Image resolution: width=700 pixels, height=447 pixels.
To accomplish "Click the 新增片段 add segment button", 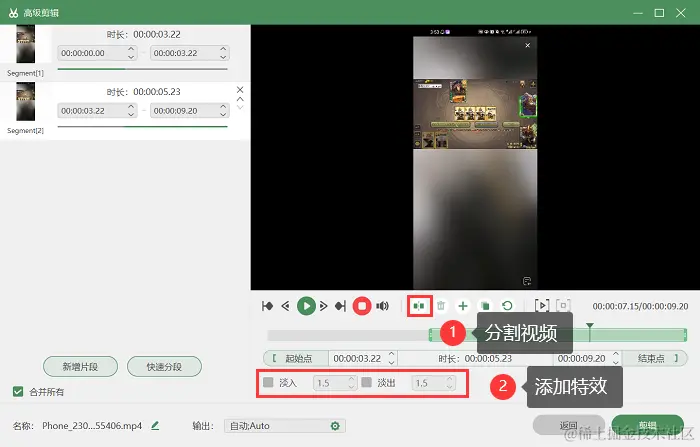I will point(80,367).
